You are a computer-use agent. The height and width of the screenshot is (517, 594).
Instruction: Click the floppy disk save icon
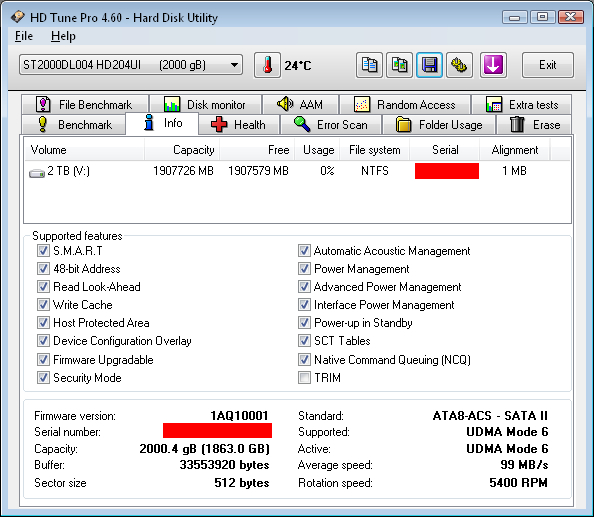tap(429, 65)
